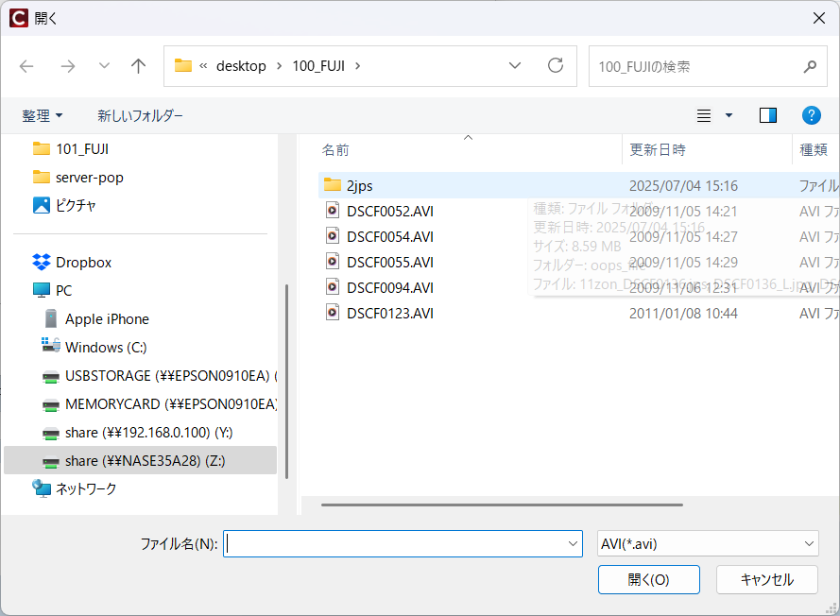840x616 pixels.
Task: Click the video file icon of DSCF0123.AVI
Action: tap(333, 313)
